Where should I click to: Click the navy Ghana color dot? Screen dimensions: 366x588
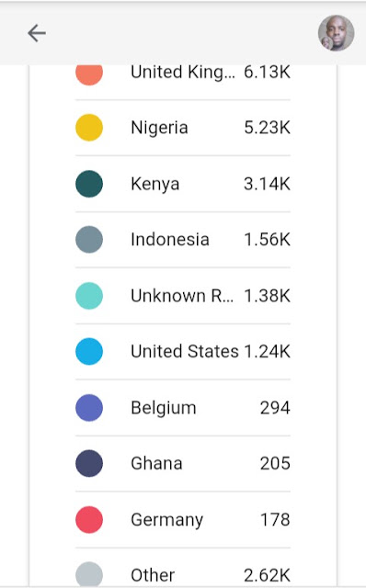tap(89, 463)
